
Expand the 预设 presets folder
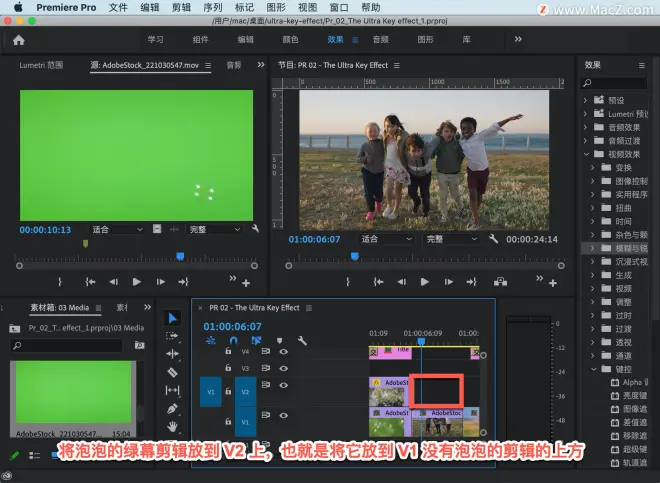(585, 100)
